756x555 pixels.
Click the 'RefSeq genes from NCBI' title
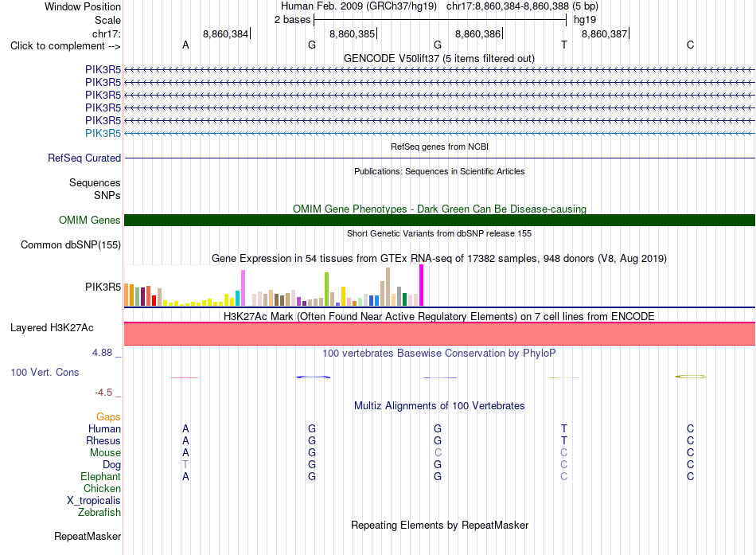click(440, 147)
